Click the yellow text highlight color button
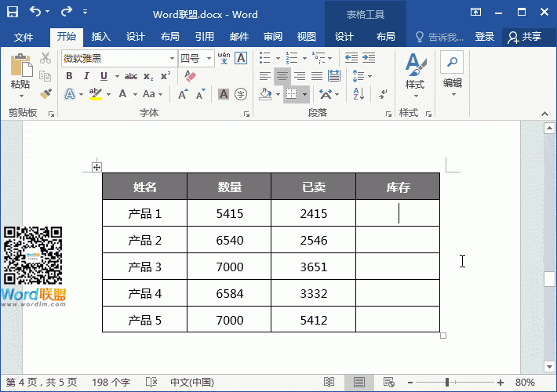 [x=96, y=94]
